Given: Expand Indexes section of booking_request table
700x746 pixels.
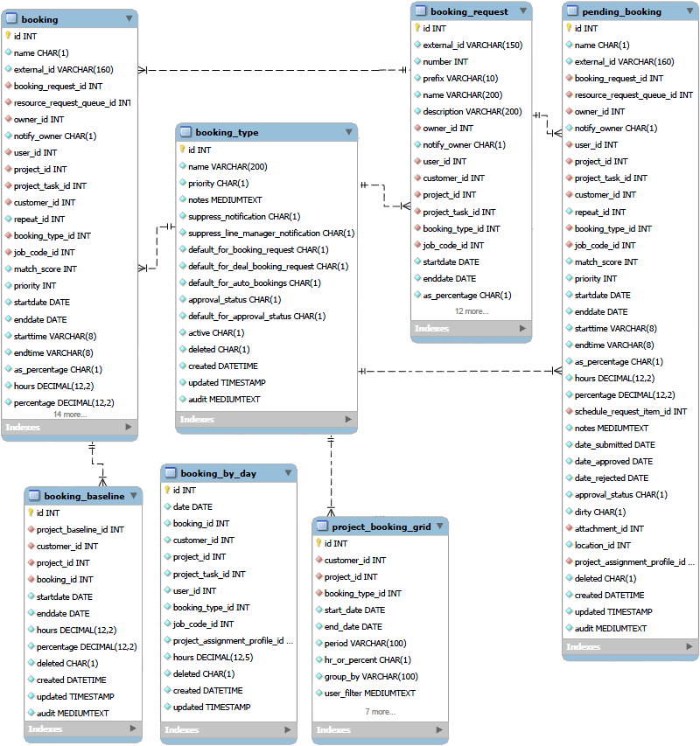Looking at the screenshot, I should [522, 328].
